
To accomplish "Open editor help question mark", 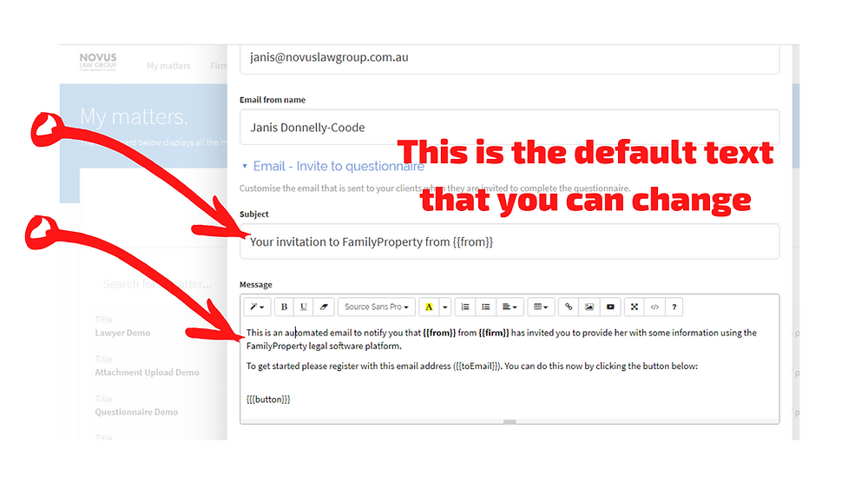I will [674, 307].
